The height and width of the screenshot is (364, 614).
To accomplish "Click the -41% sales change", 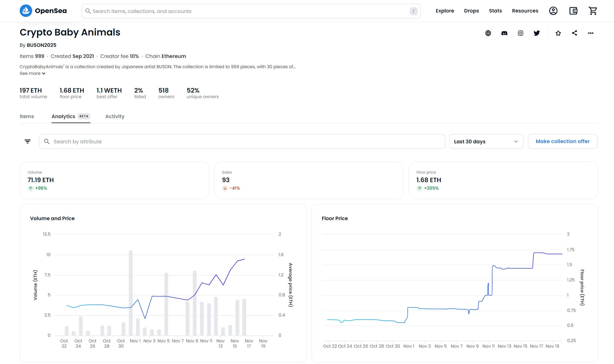I will pos(231,188).
